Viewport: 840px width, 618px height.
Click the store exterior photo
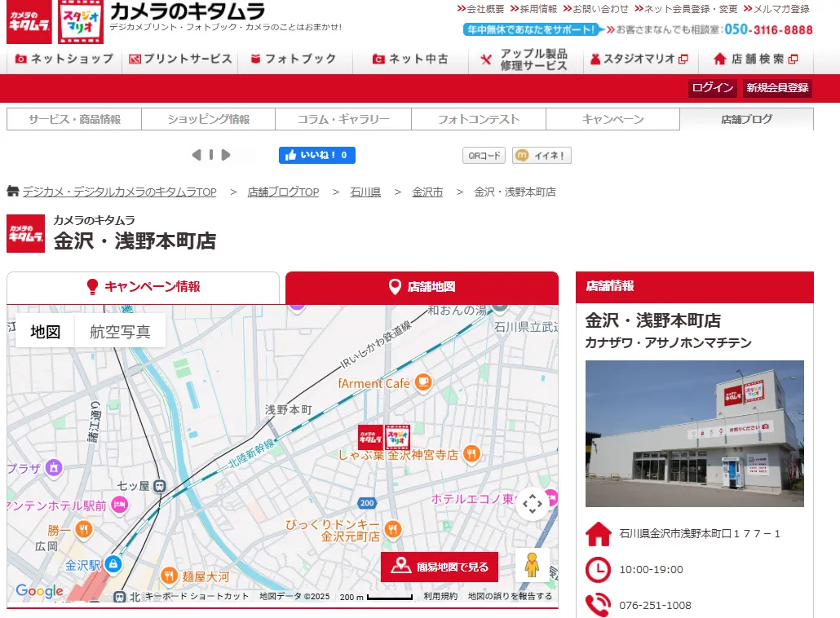pos(694,434)
